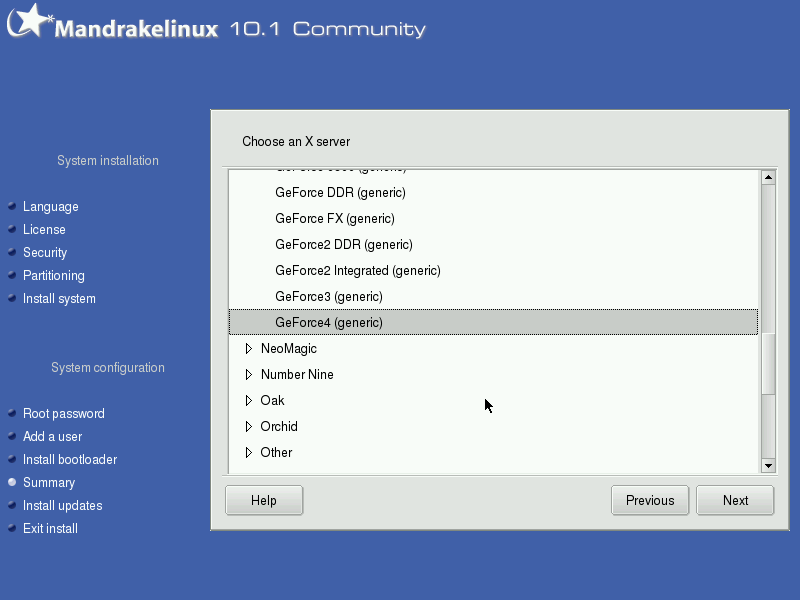
Task: Click the Partitioning step bullet
Action: click(12, 275)
